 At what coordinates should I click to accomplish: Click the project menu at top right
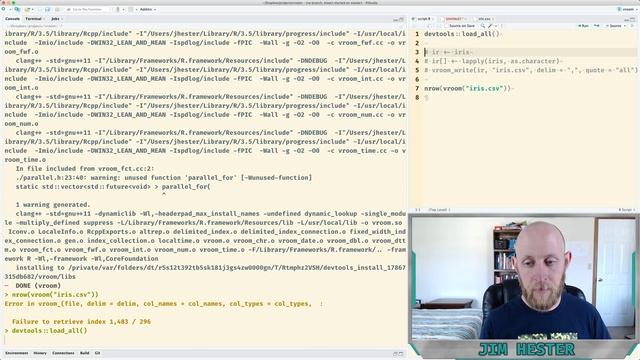click(x=627, y=9)
